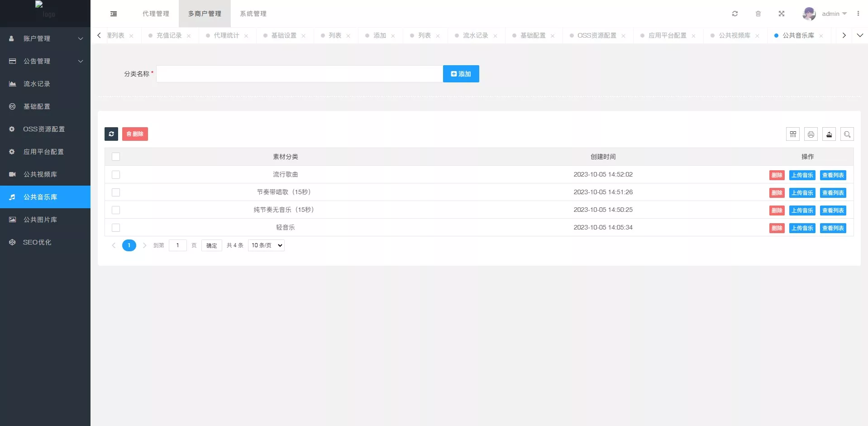Open the table search magnifier icon
868x426 pixels.
[847, 134]
